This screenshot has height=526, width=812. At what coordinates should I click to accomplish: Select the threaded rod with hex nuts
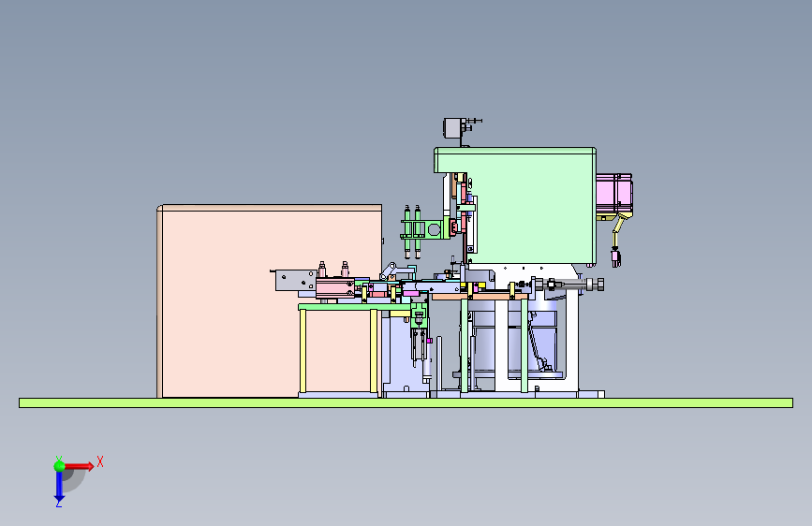[568, 285]
